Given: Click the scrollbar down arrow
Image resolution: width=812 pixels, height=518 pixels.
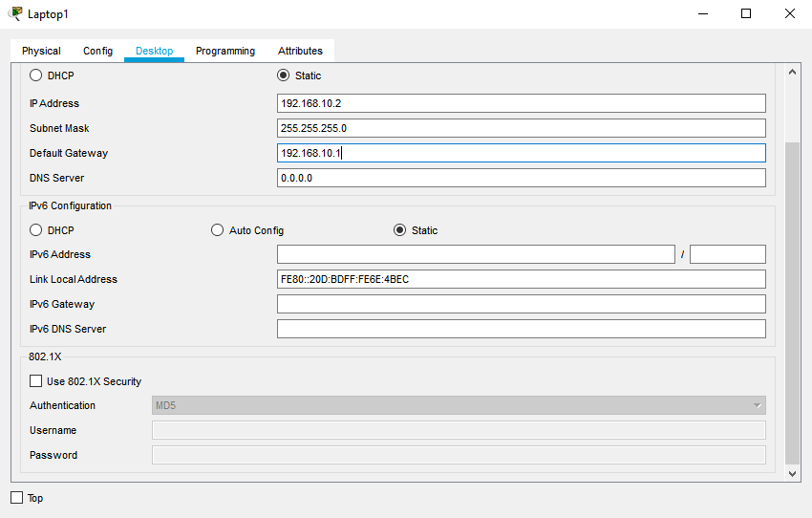Looking at the screenshot, I should click(x=792, y=473).
